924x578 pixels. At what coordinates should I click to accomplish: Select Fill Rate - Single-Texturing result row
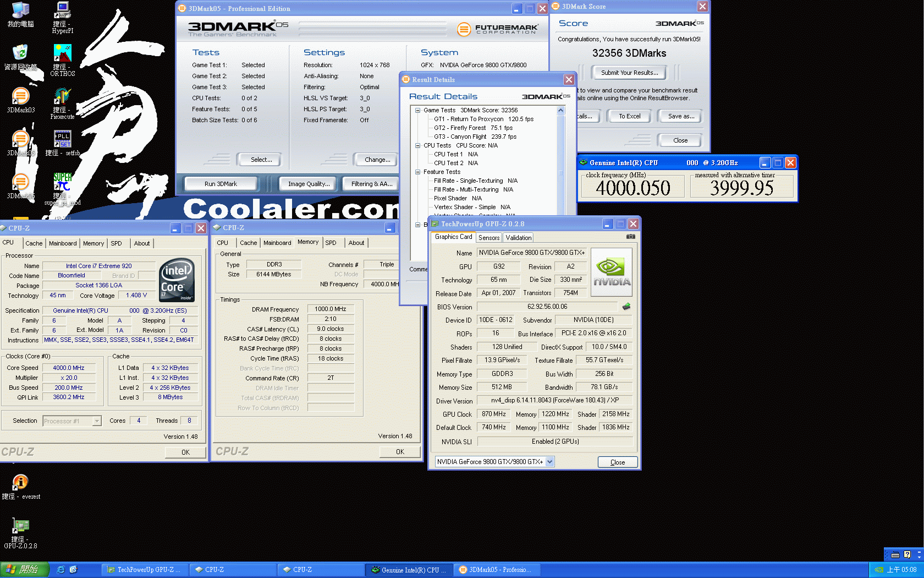[476, 181]
